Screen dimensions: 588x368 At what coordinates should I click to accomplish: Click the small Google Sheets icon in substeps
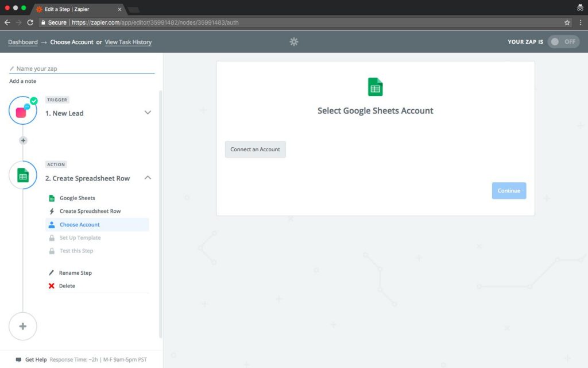pos(52,198)
